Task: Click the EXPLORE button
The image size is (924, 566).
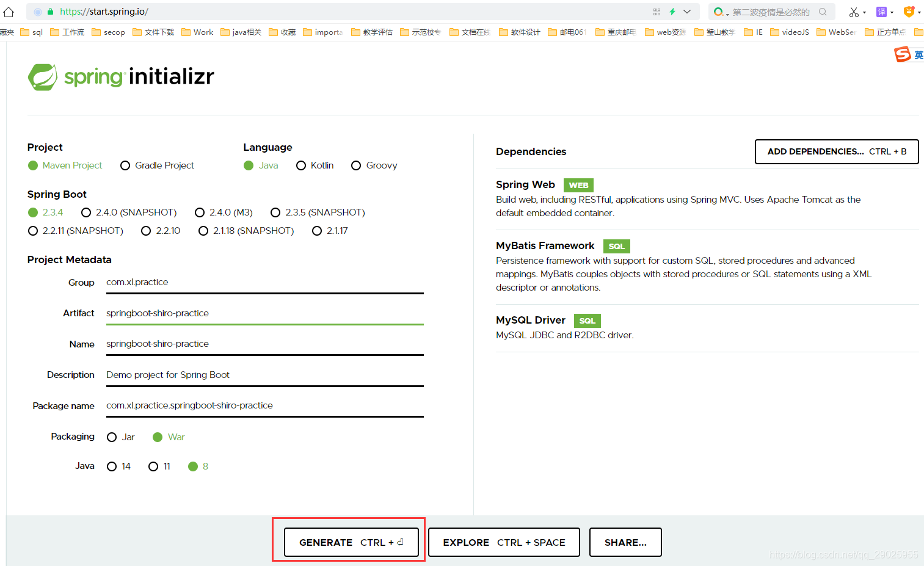Action: (504, 542)
